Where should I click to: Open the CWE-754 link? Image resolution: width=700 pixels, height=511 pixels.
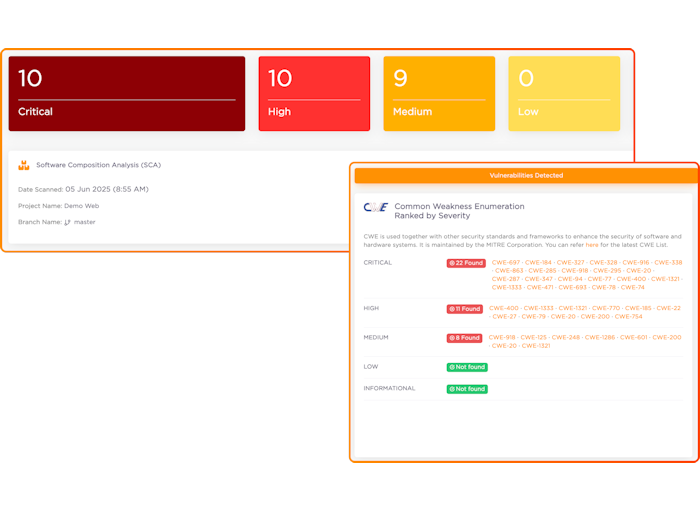pyautogui.click(x=629, y=316)
